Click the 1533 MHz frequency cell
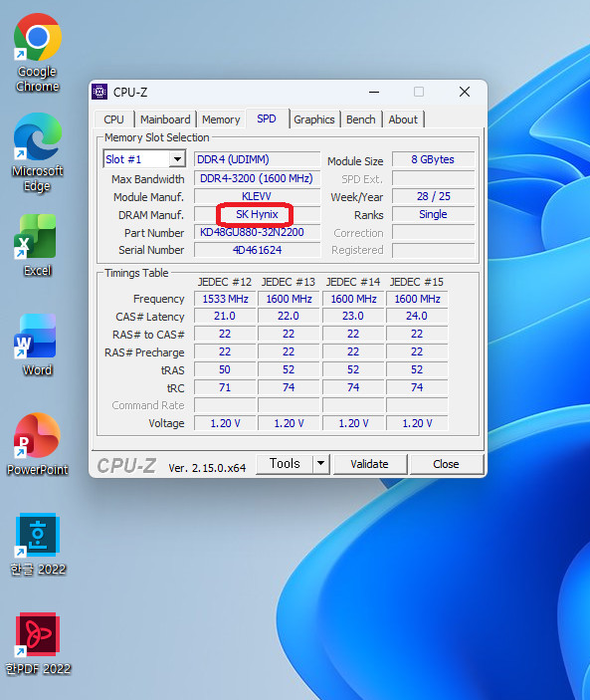 click(225, 299)
